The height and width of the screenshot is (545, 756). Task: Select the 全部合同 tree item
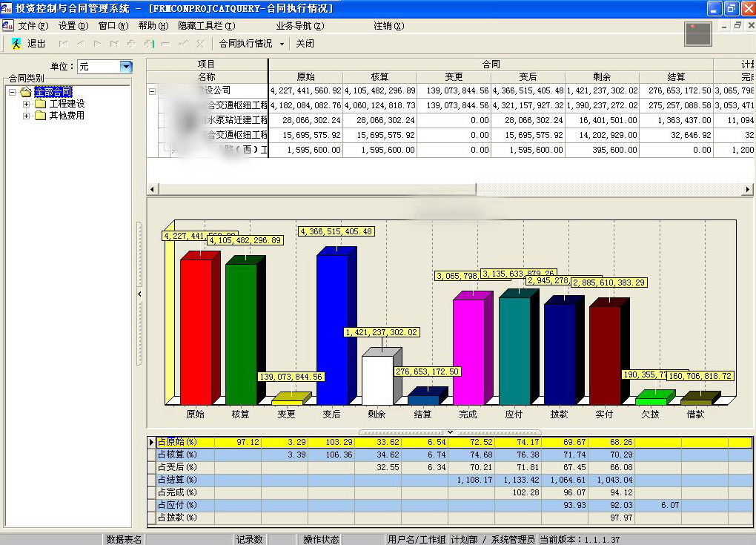click(x=53, y=92)
